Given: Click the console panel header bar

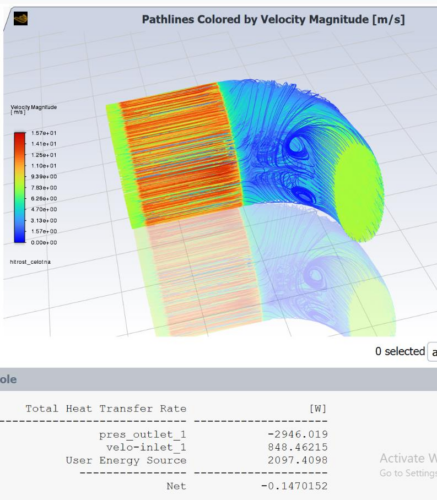Looking at the screenshot, I should [x=218, y=379].
